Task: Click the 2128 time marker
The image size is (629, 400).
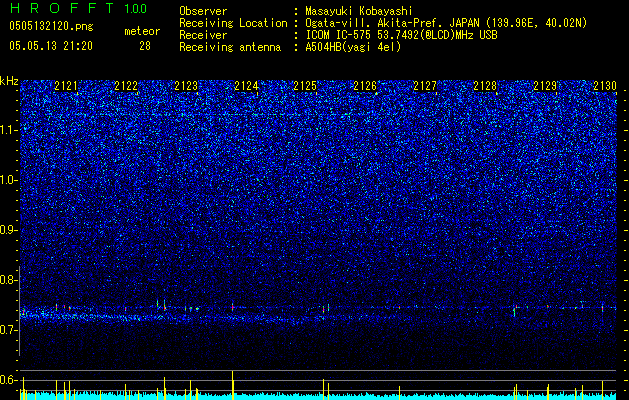Action: 485,86
